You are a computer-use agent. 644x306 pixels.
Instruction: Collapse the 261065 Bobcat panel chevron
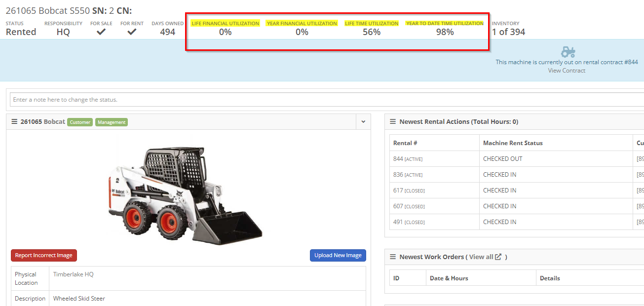coord(363,122)
